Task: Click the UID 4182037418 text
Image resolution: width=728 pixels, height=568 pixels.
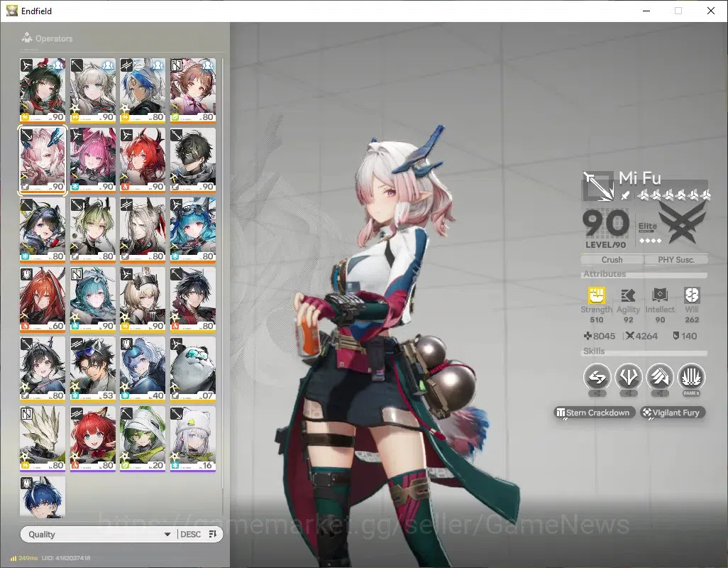Action: tap(66, 558)
